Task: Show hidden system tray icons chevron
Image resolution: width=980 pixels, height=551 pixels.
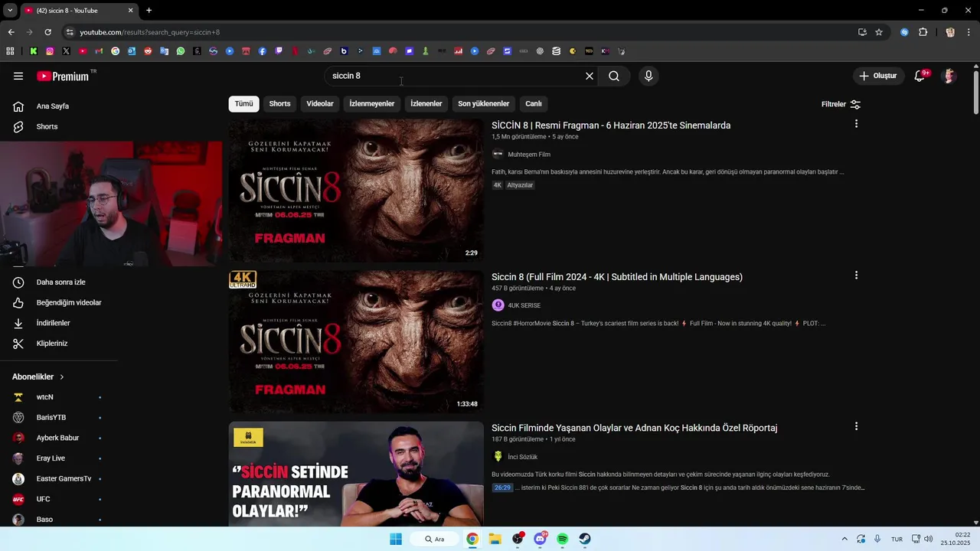Action: [844, 539]
